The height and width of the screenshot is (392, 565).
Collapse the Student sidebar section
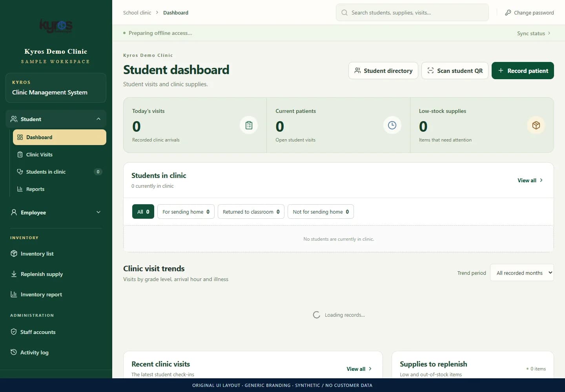56,119
